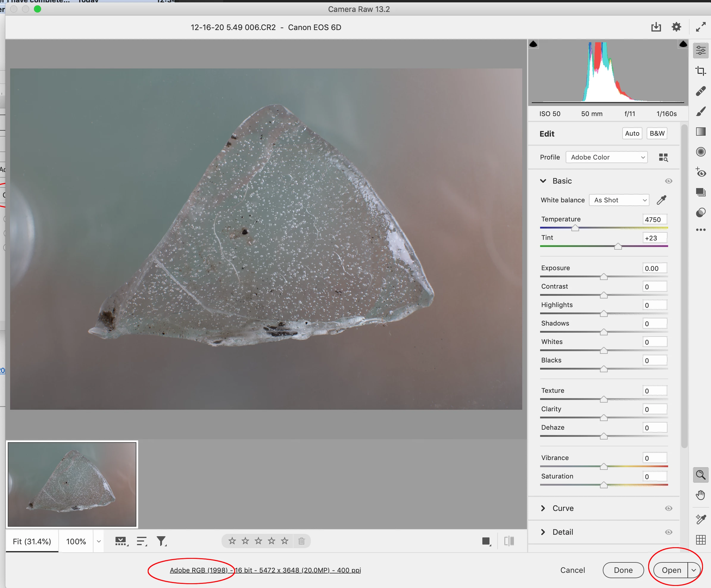Select the Crop tool
This screenshot has width=711, height=588.
(700, 71)
